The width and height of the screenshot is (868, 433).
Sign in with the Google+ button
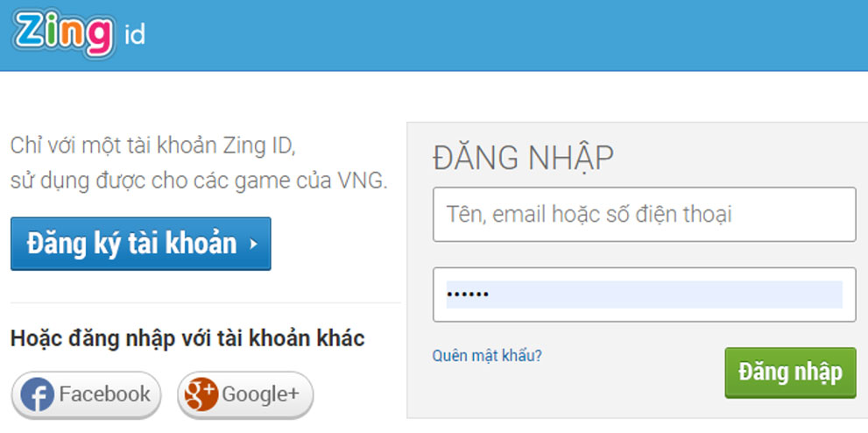pyautogui.click(x=245, y=394)
